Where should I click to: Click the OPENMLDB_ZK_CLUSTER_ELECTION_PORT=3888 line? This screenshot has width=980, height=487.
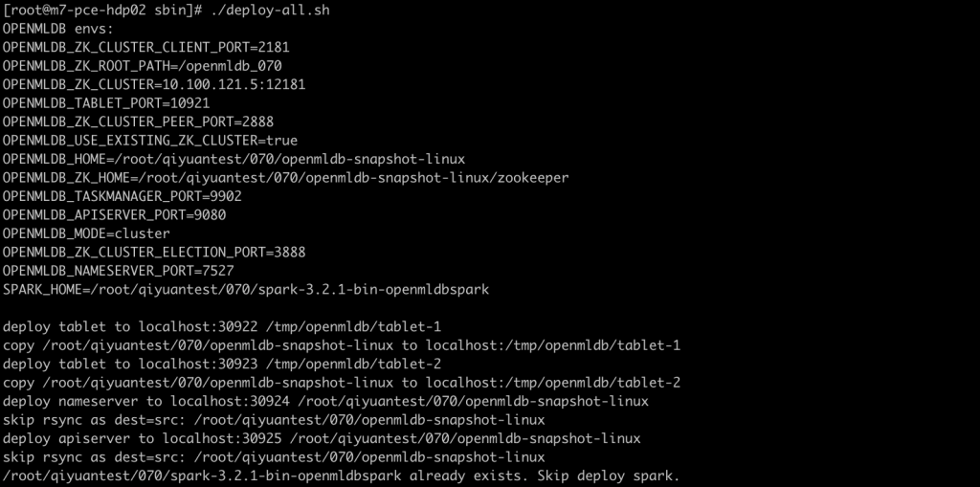[154, 252]
